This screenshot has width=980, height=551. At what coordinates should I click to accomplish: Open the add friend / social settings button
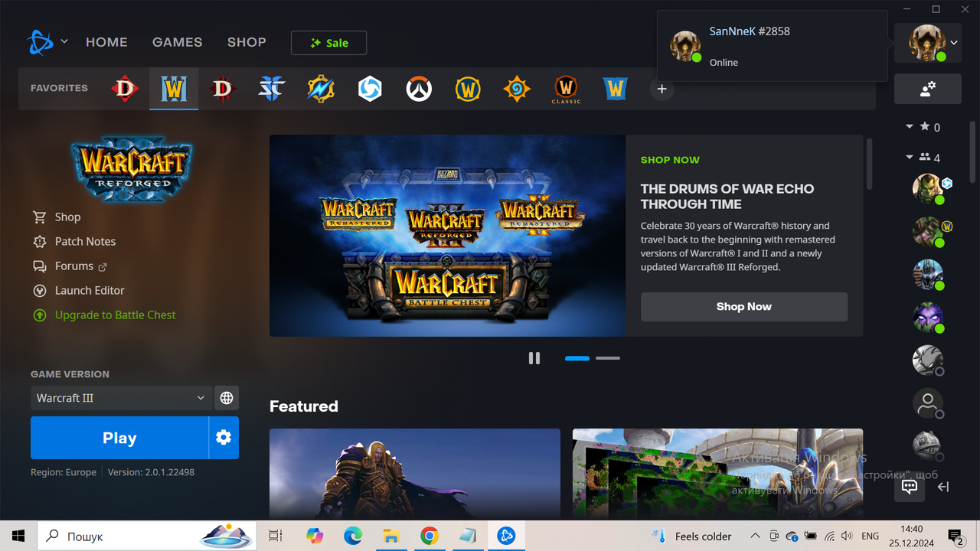click(927, 89)
